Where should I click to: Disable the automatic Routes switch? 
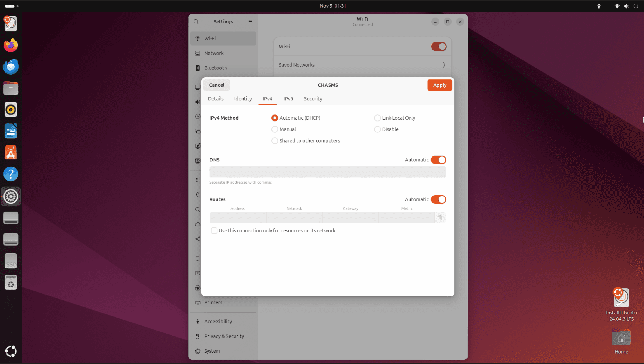coord(438,199)
